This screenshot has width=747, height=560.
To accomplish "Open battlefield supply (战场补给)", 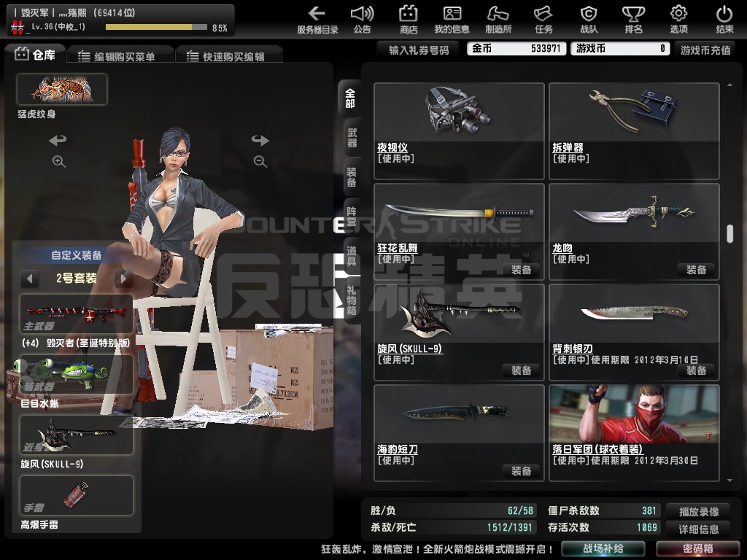I will (603, 548).
